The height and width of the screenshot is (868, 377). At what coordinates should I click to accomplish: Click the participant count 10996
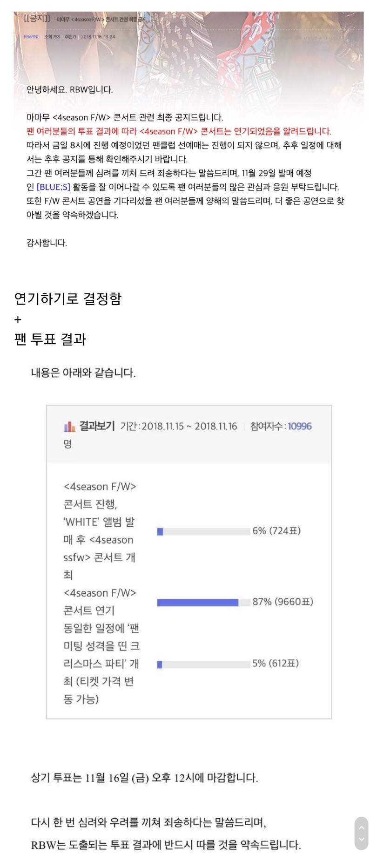[300, 426]
